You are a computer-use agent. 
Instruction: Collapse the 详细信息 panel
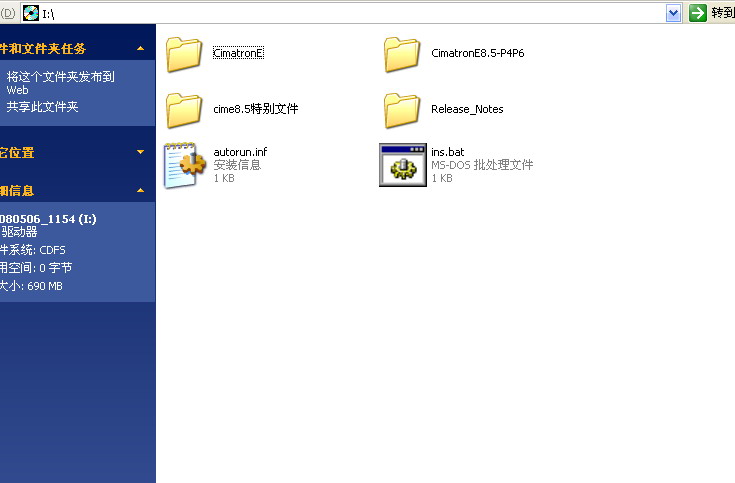pos(140,190)
